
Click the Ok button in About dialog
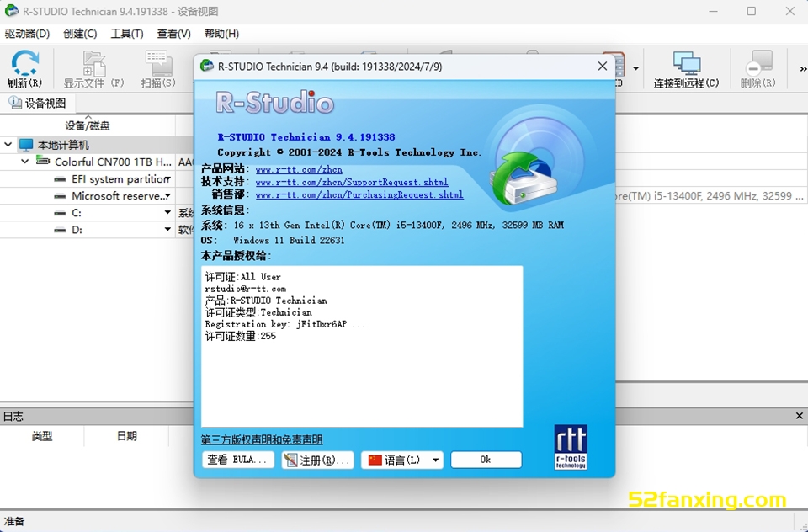pyautogui.click(x=486, y=460)
